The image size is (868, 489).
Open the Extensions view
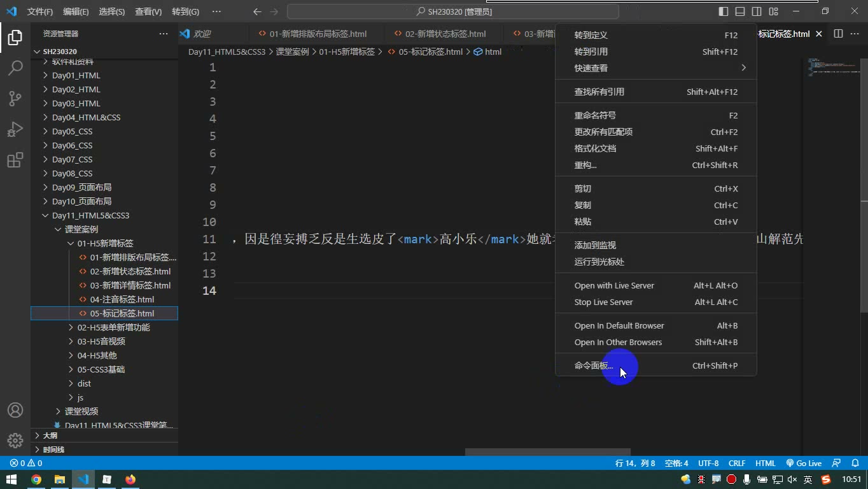(15, 160)
